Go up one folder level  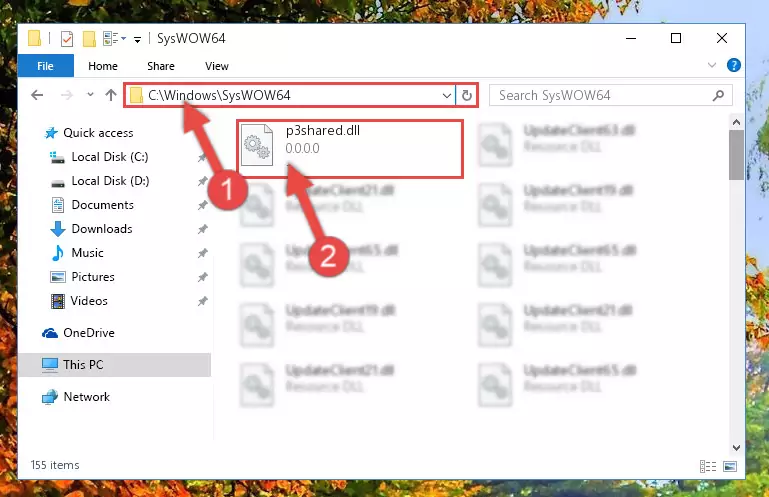pos(111,95)
